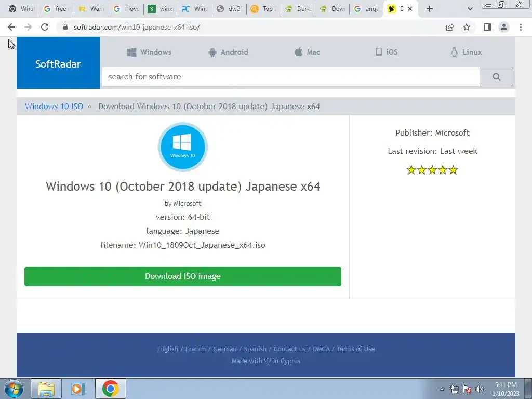Click the network tray icon
This screenshot has height=399, width=532.
point(454,389)
